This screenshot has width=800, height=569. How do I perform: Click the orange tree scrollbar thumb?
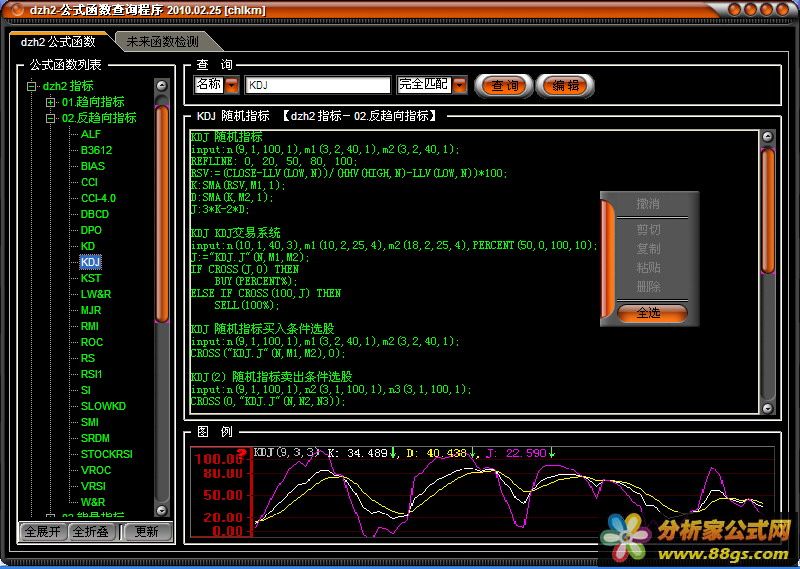[162, 214]
